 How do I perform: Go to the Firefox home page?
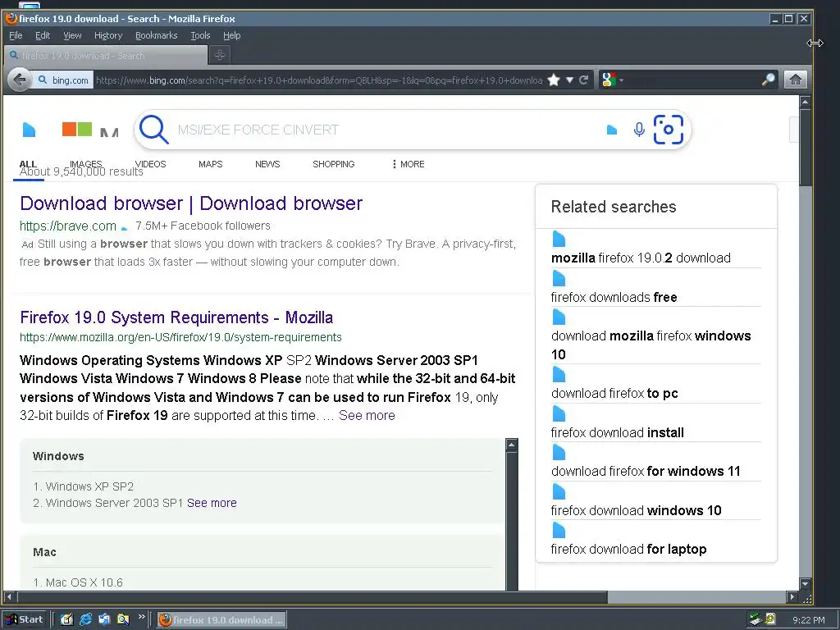(796, 80)
